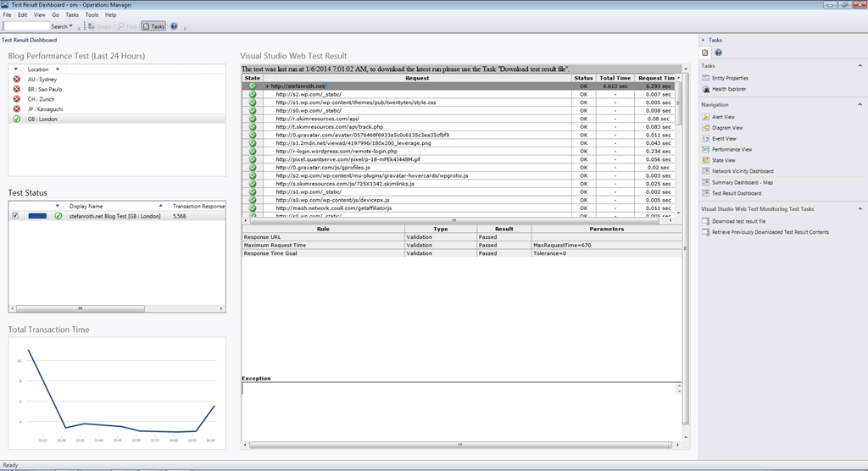This screenshot has height=471, width=868.
Task: Click the Find magnifier toolbar icon
Action: tap(120, 26)
